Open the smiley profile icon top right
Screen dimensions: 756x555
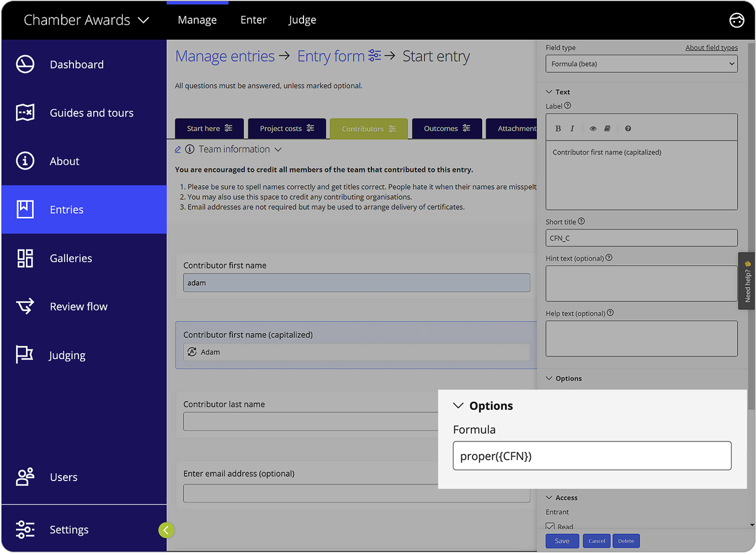click(x=737, y=20)
